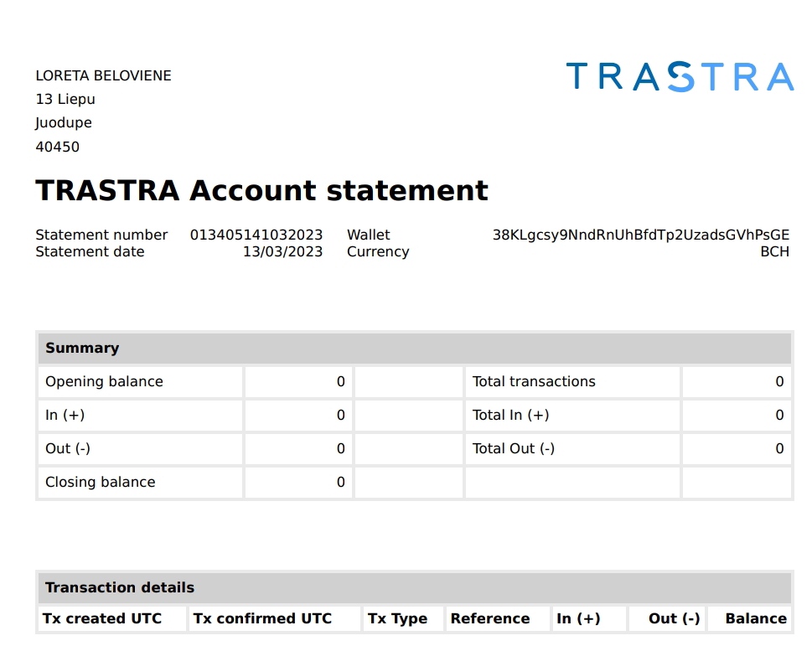The height and width of the screenshot is (646, 812).
Task: Select statement number 013405141032023
Action: 256,235
